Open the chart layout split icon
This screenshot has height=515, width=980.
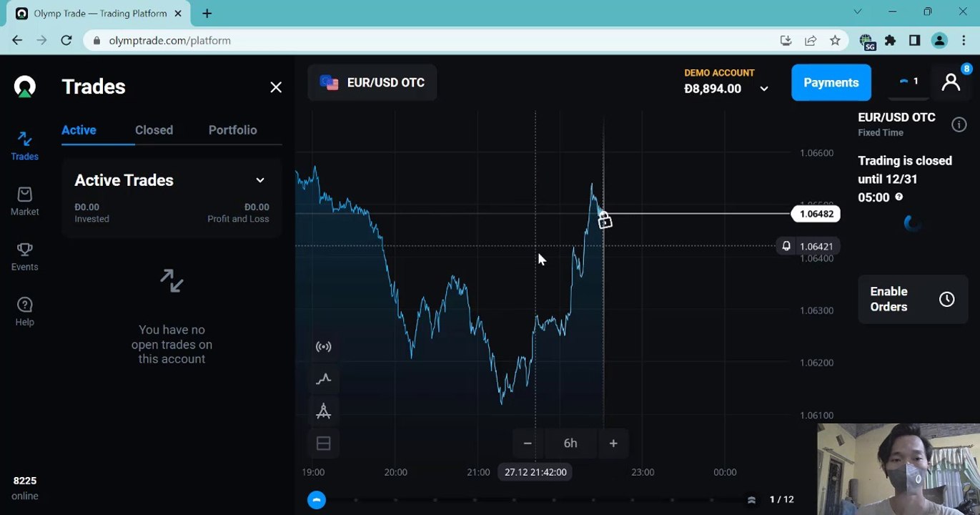tap(323, 443)
